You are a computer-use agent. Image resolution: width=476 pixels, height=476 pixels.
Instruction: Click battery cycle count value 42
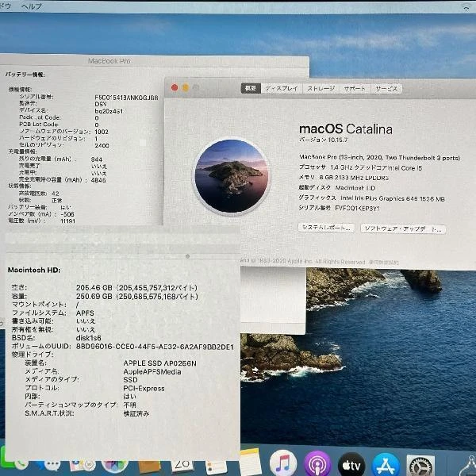click(x=56, y=194)
